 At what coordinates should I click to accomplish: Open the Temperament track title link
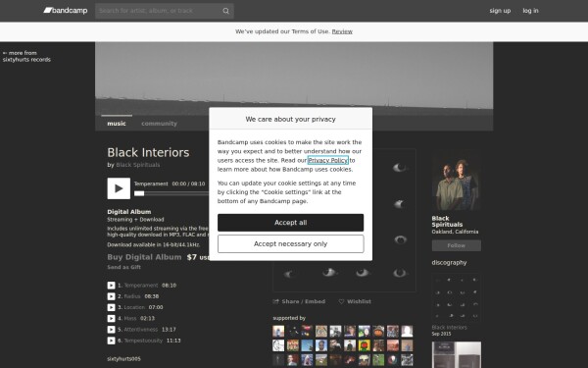[x=141, y=286]
